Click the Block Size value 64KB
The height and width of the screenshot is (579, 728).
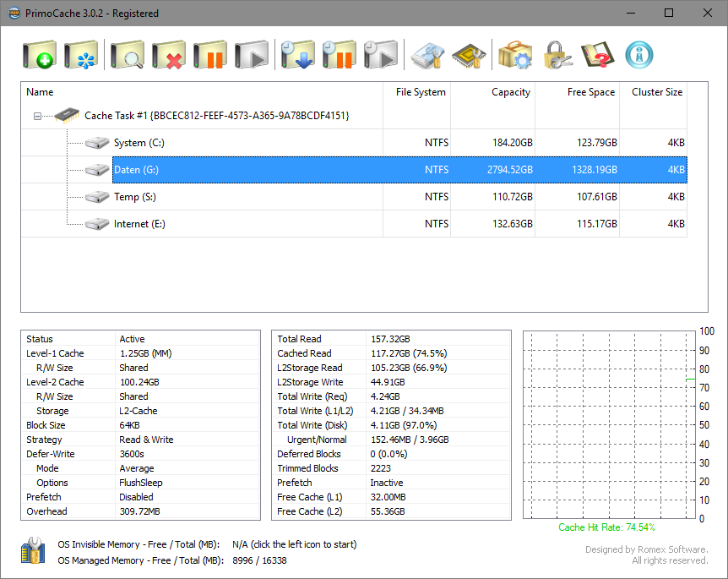[129, 425]
